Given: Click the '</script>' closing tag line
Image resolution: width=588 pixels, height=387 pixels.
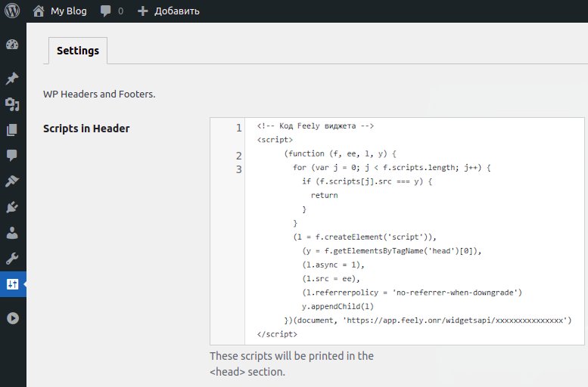Looking at the screenshot, I should [277, 334].
